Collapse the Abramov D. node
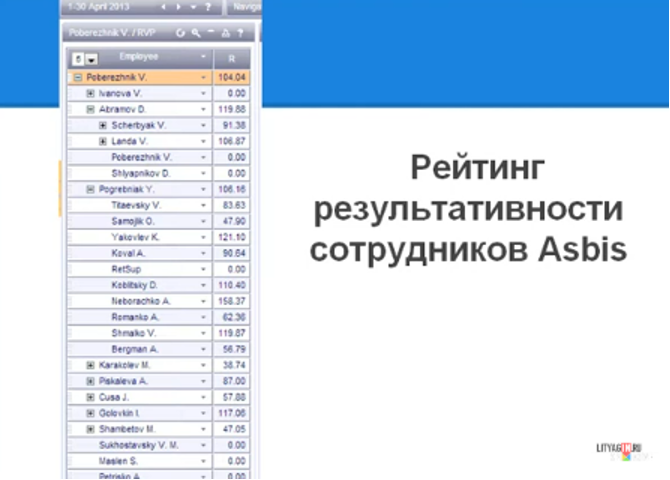Screen dimensions: 670x480 (90, 109)
